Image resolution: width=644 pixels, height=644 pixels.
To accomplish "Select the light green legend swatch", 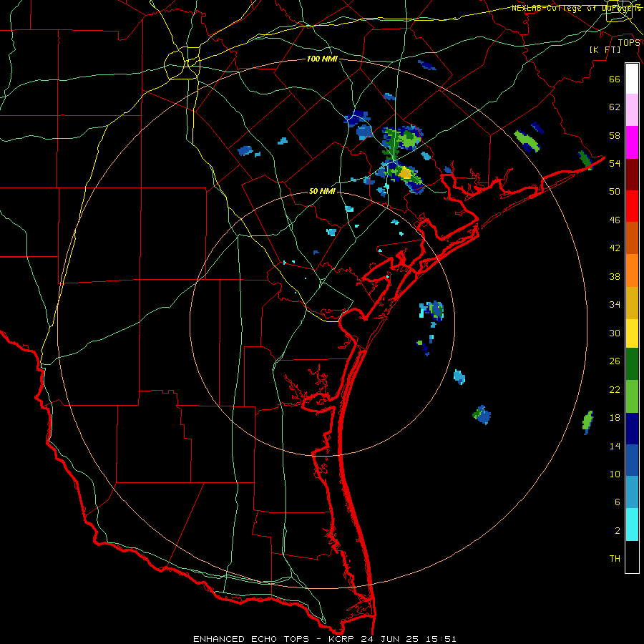I will tap(632, 396).
